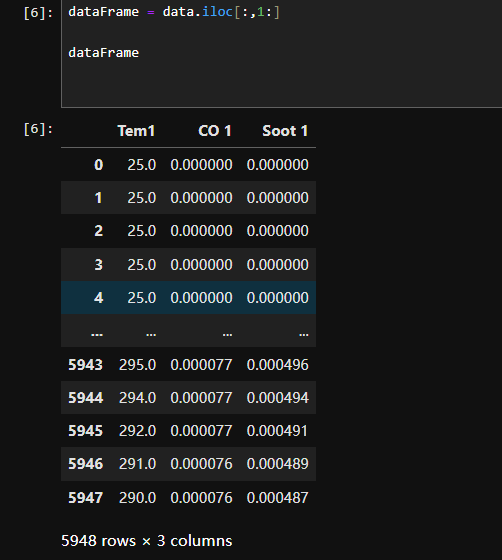
Task: Click Tem1 value 25.0 in row 0
Action: [x=142, y=165]
